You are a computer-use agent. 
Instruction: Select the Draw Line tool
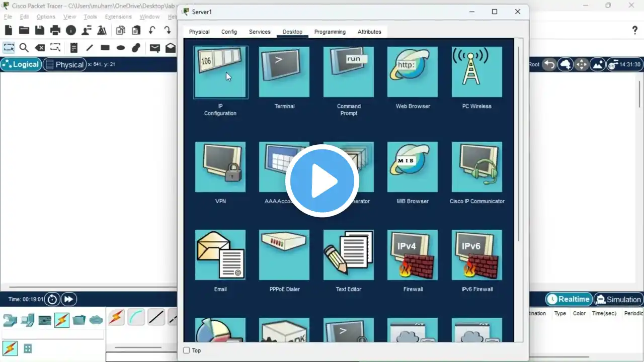pyautogui.click(x=90, y=48)
